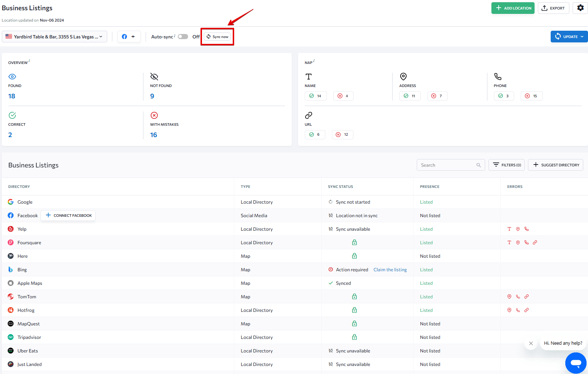Click Connect Facebook button in Facebook row

tap(68, 215)
